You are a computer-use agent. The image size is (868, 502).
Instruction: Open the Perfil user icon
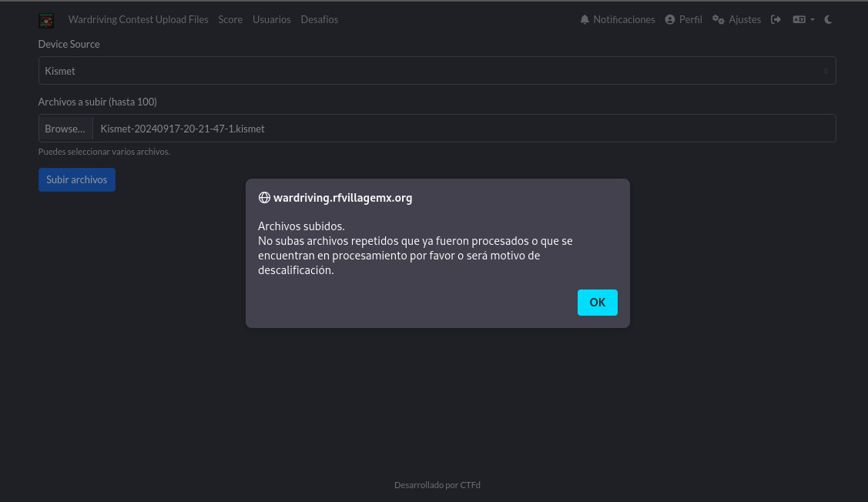[x=670, y=20]
